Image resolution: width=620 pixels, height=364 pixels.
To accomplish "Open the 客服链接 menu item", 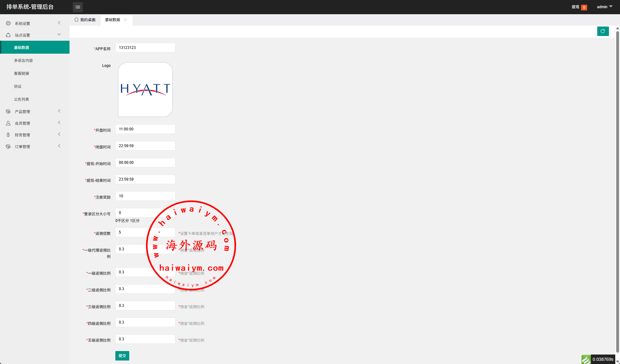I will 21,73.
